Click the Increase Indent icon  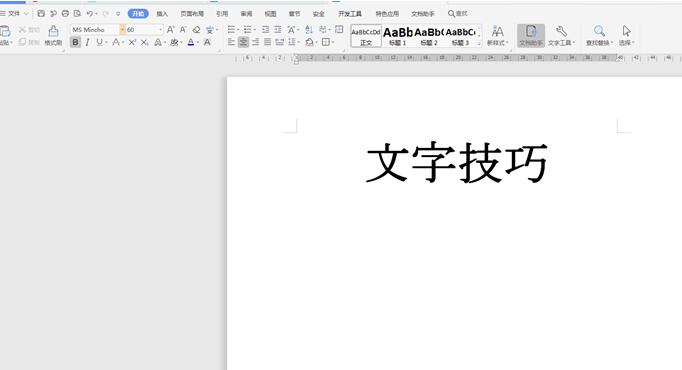coord(277,30)
